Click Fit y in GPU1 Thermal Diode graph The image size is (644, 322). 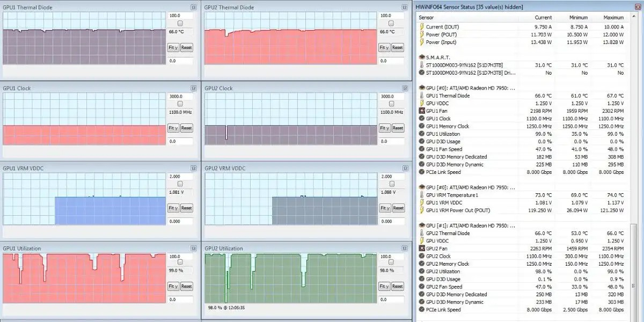tap(173, 47)
